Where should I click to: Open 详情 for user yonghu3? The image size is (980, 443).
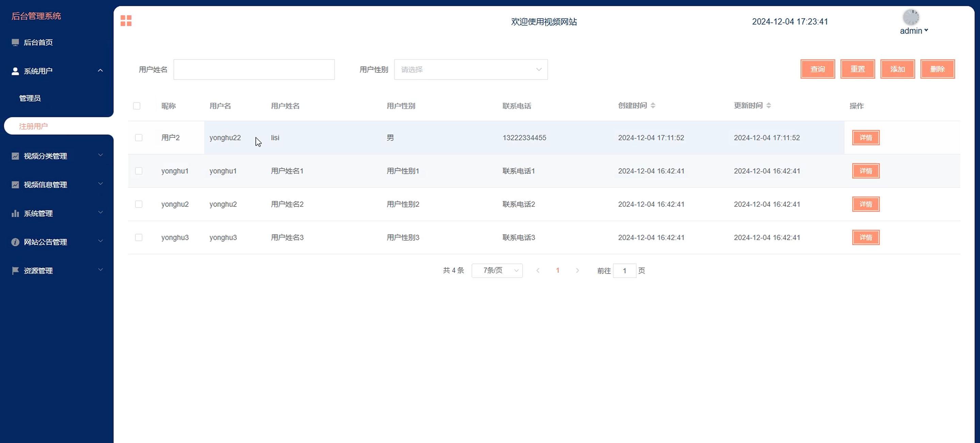[866, 237]
